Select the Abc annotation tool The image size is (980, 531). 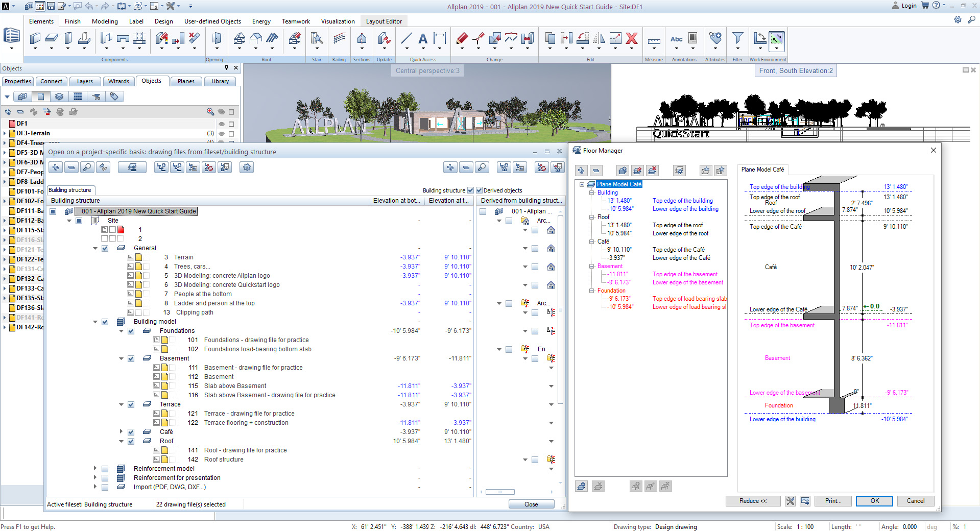(x=676, y=39)
